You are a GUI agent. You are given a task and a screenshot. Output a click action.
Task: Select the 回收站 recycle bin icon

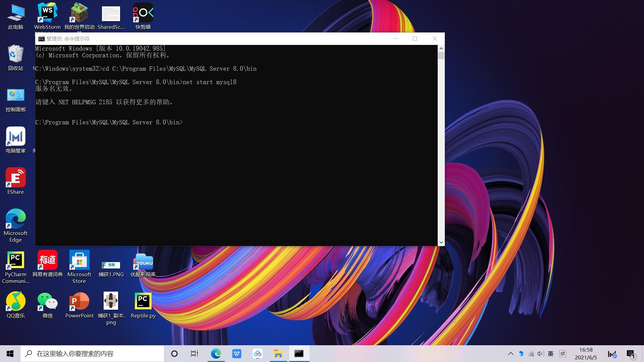16,58
